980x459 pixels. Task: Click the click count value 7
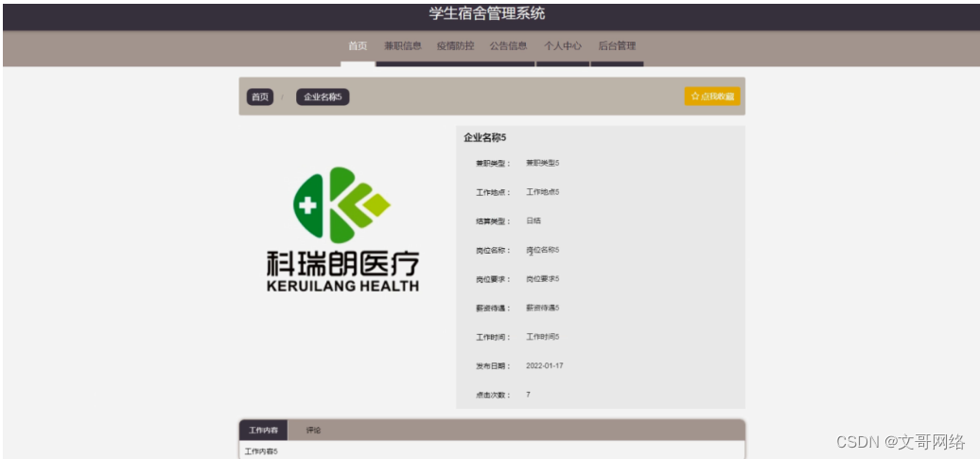tap(528, 395)
